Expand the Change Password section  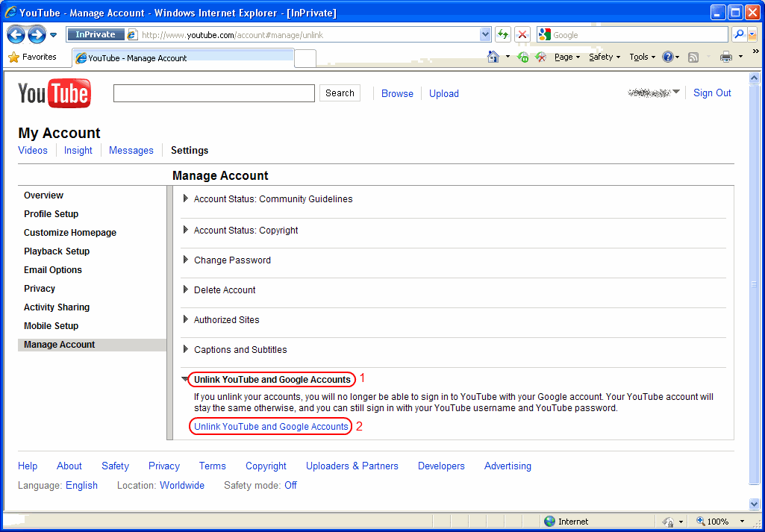tap(226, 260)
